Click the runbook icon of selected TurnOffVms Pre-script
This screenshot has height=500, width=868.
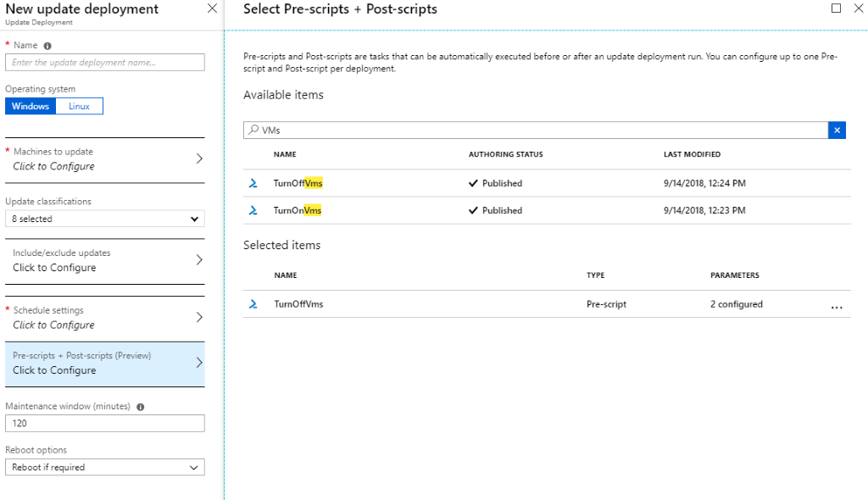[x=253, y=304]
